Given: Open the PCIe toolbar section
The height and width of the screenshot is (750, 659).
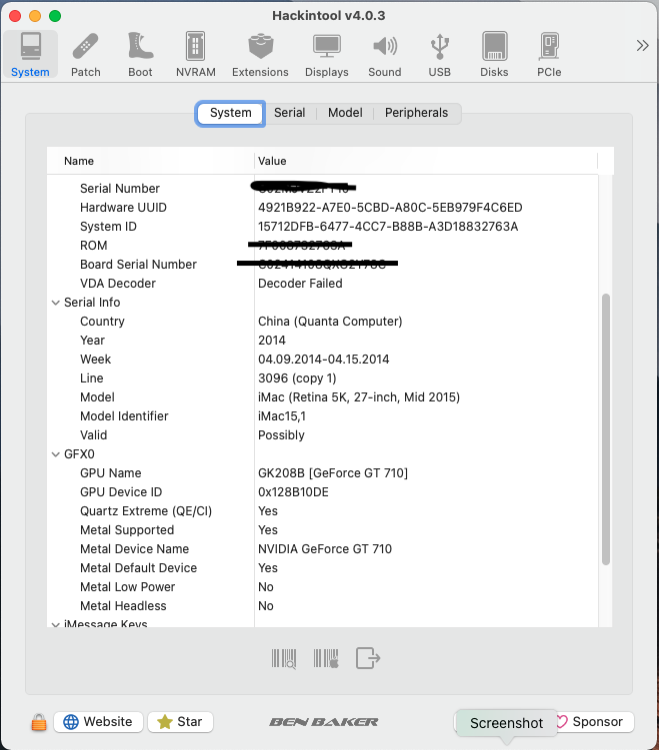Looking at the screenshot, I should click(549, 55).
